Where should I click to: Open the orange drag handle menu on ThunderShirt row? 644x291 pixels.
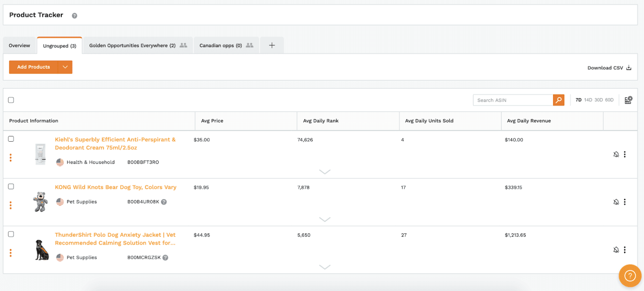coord(10,253)
